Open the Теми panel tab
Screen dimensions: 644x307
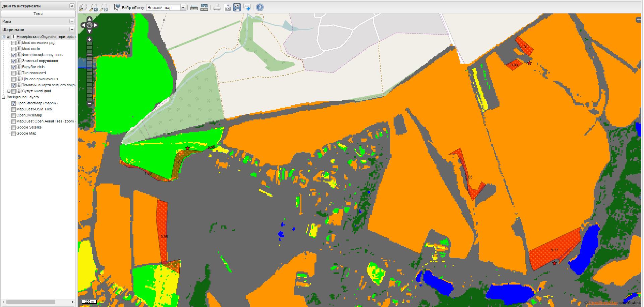38,14
